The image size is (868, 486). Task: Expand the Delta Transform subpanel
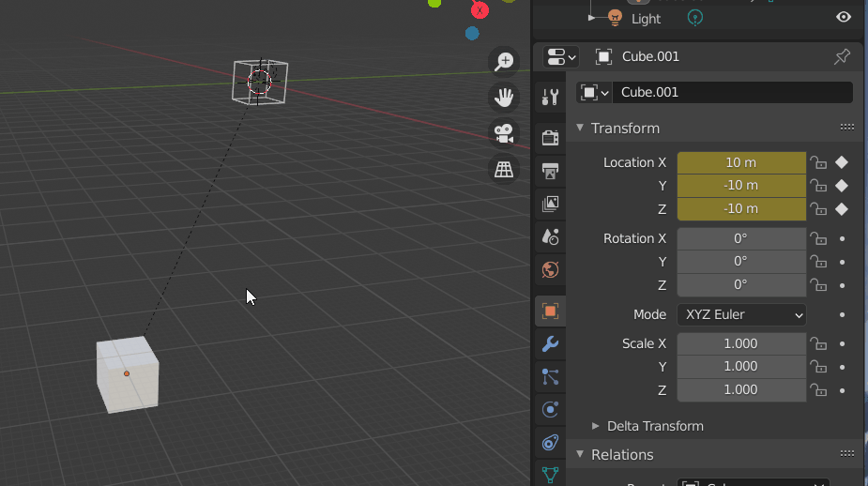(595, 426)
